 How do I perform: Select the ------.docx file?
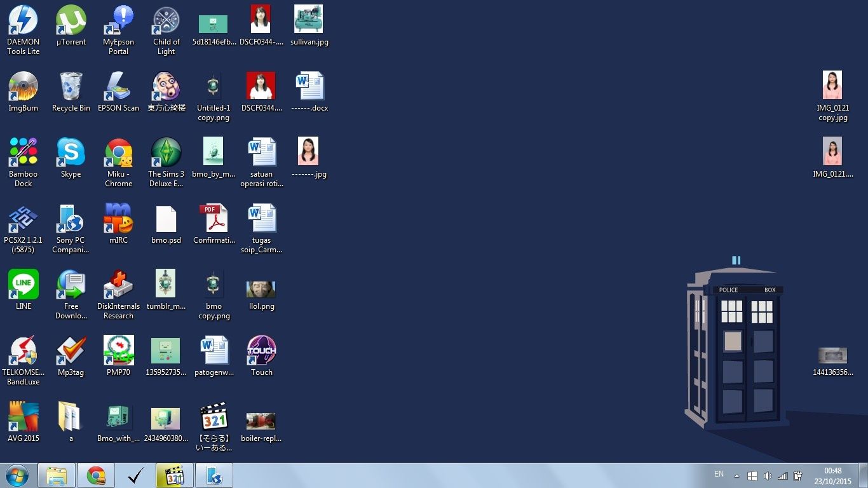pyautogui.click(x=309, y=92)
